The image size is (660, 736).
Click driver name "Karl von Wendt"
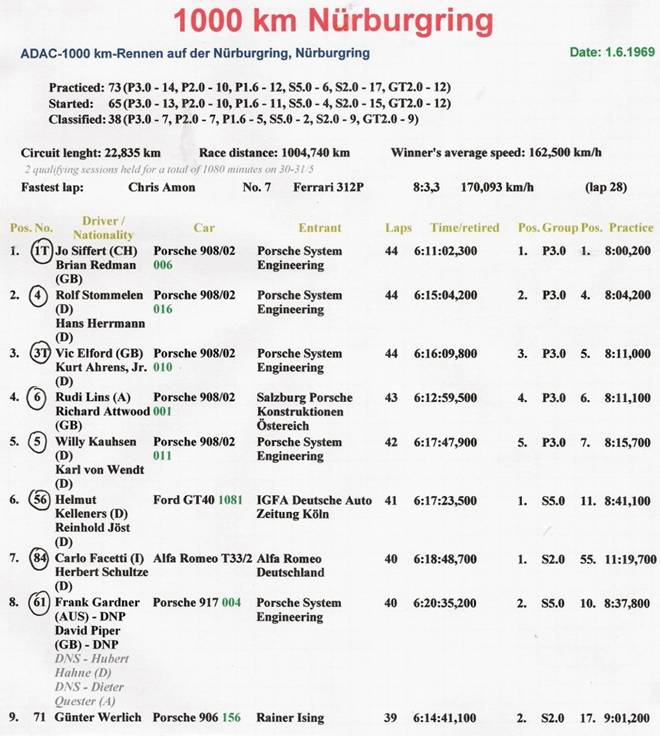pos(100,470)
